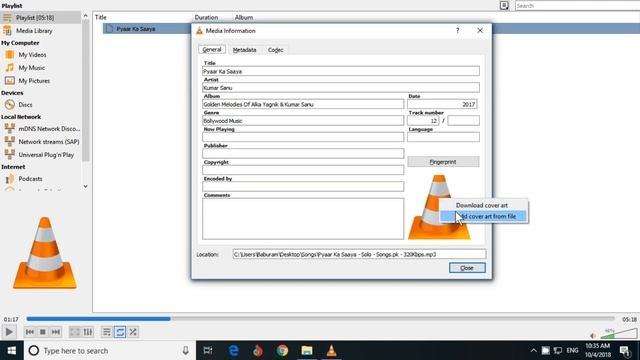Viewport: 640px width, 360px height.
Task: Click into the Artist input field
Action: (341, 87)
